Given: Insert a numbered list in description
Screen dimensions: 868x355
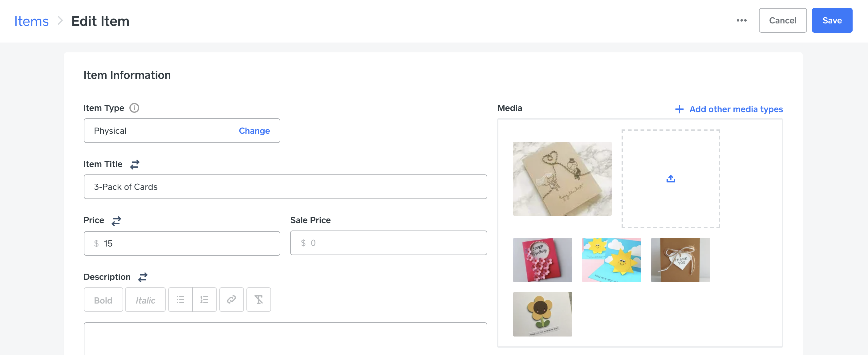Looking at the screenshot, I should (x=205, y=299).
